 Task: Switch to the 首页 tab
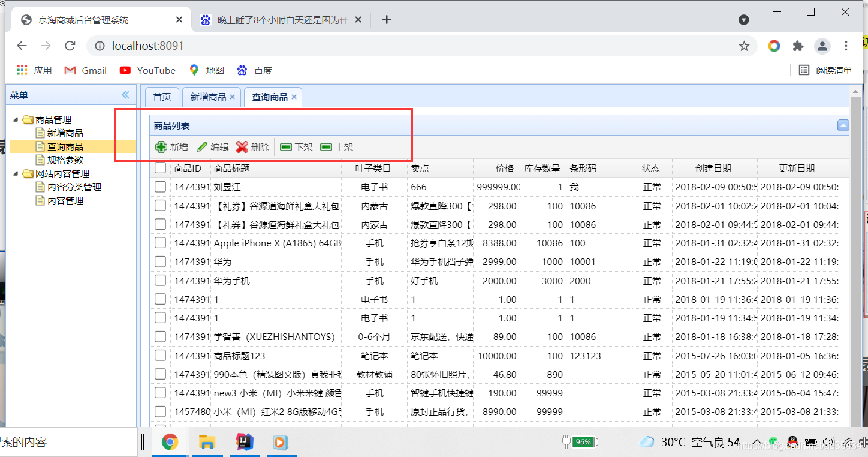162,97
